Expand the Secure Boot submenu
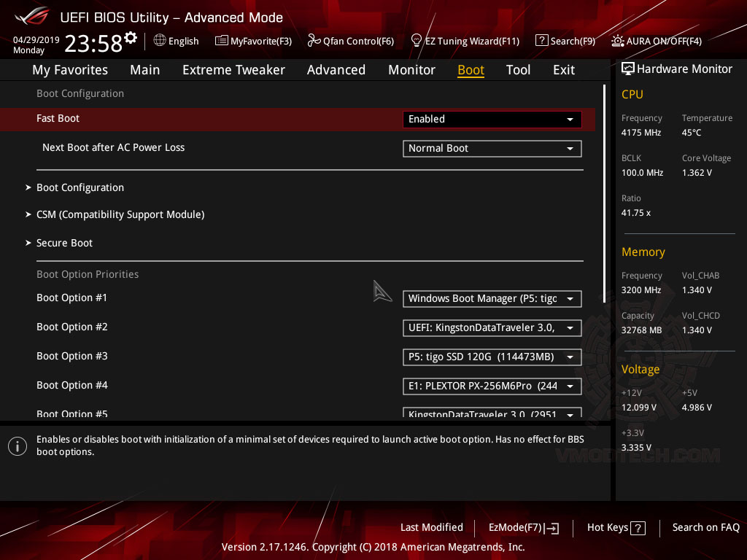747x560 pixels. (64, 243)
